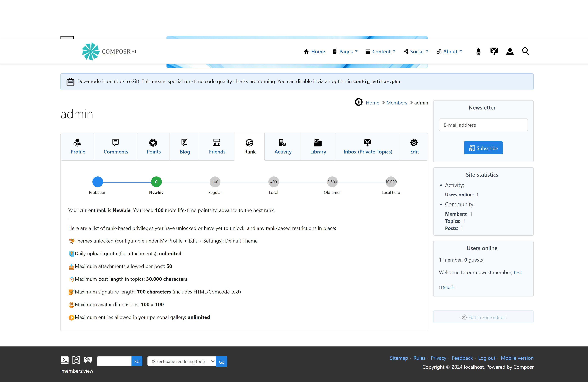Expand the Social dropdown menu
Screen dimensions: 588x382
click(416, 51)
